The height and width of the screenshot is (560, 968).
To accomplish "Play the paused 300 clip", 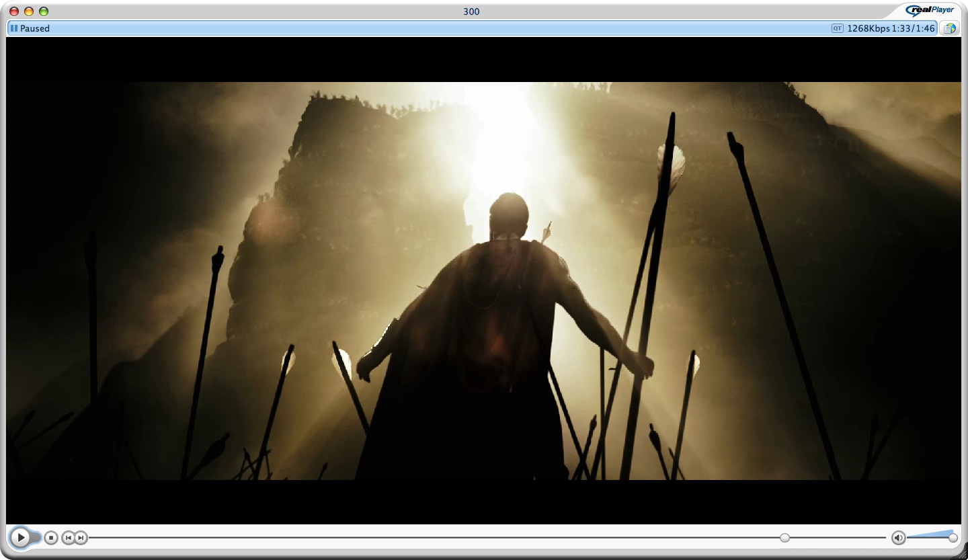I will [21, 537].
